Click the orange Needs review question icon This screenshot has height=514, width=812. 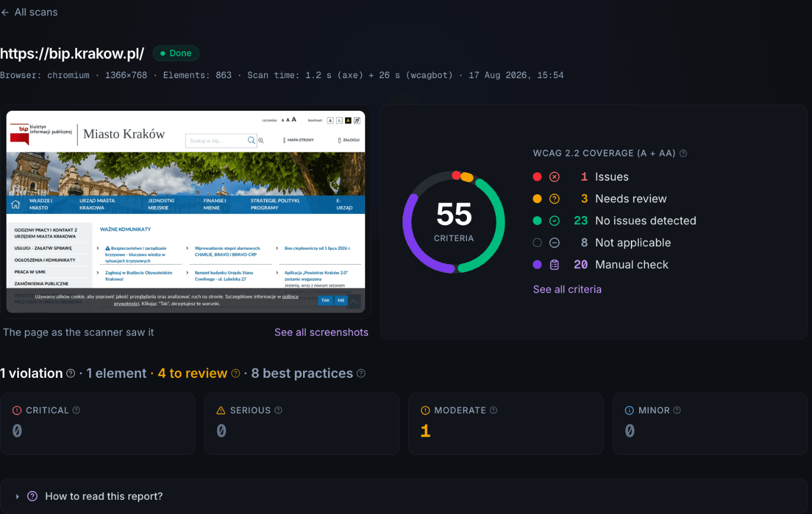click(x=555, y=198)
